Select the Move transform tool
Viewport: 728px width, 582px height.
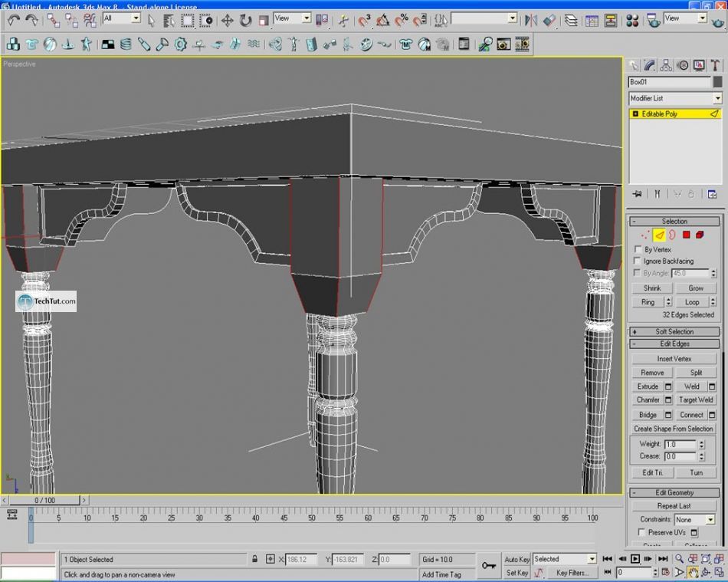(228, 20)
